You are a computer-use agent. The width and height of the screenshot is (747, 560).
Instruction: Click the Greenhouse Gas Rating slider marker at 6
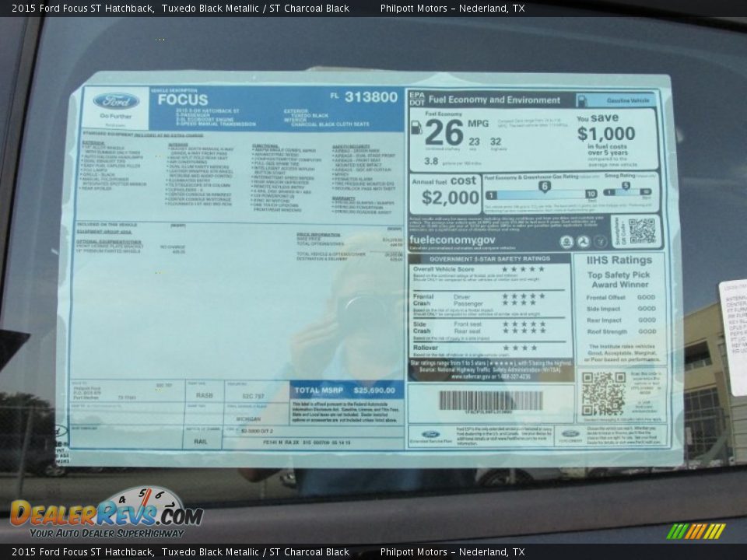pyautogui.click(x=544, y=185)
